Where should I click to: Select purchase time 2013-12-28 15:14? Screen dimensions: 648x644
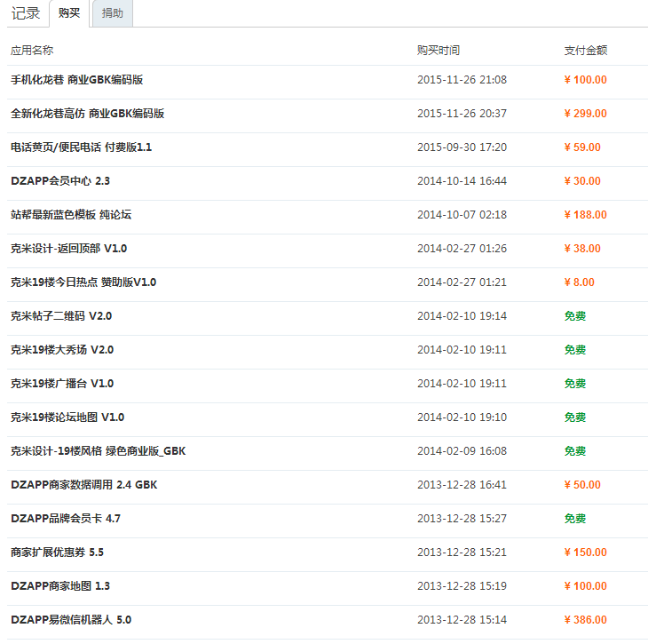(462, 620)
